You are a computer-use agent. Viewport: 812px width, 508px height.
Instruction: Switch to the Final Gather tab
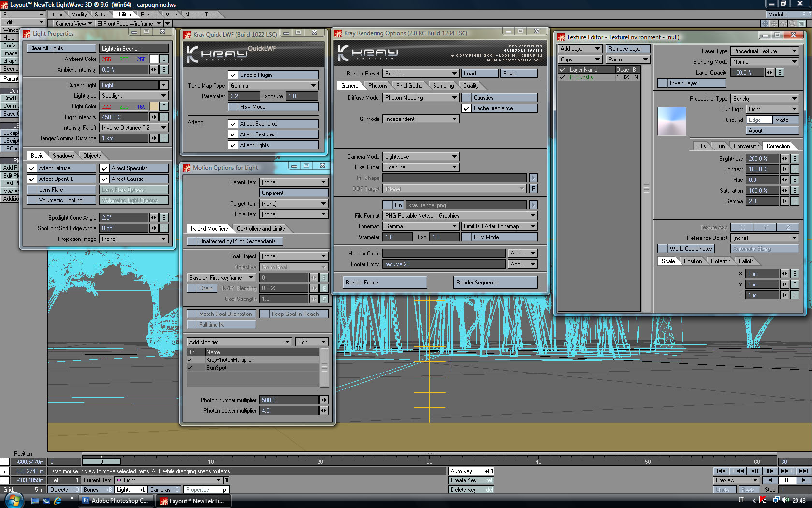(x=410, y=86)
